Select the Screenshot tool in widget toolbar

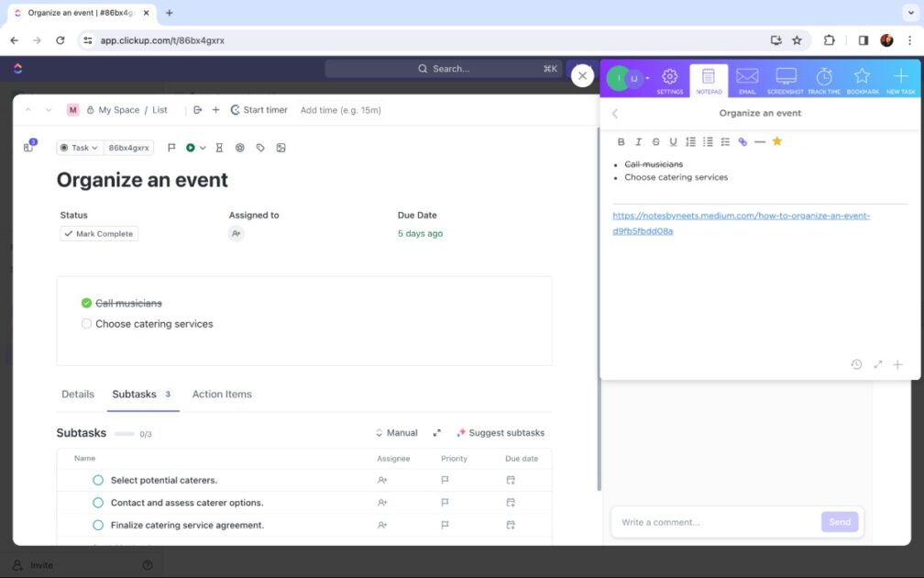[785, 77]
